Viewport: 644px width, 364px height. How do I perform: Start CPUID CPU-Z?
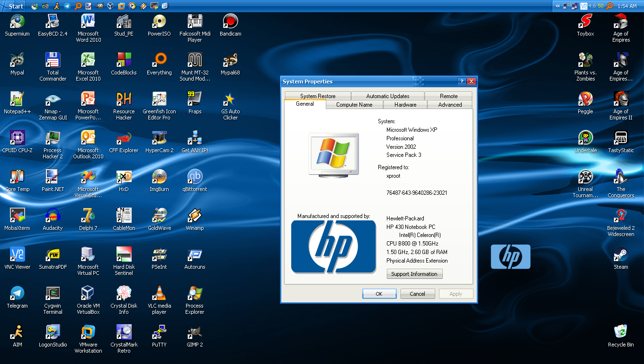[x=17, y=137]
